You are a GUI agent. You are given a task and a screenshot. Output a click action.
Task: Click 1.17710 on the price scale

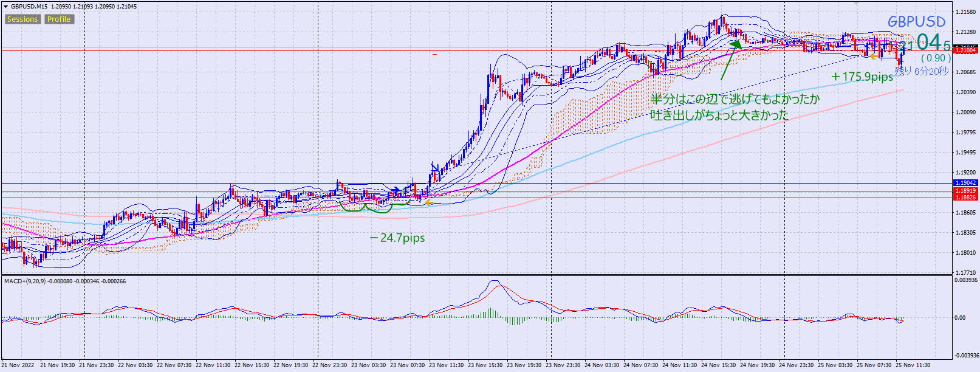click(966, 273)
